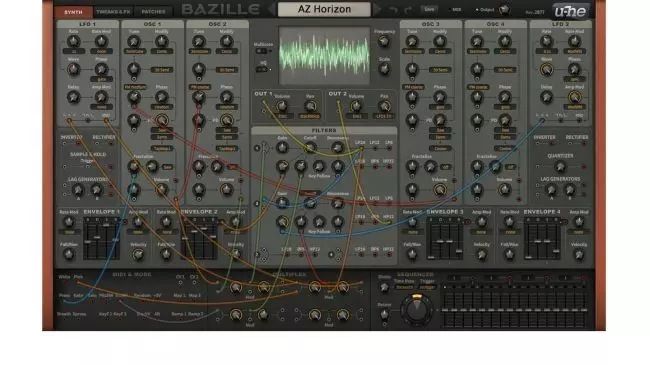Toggle the Multicore switch
650x365 pixels.
(x=262, y=51)
